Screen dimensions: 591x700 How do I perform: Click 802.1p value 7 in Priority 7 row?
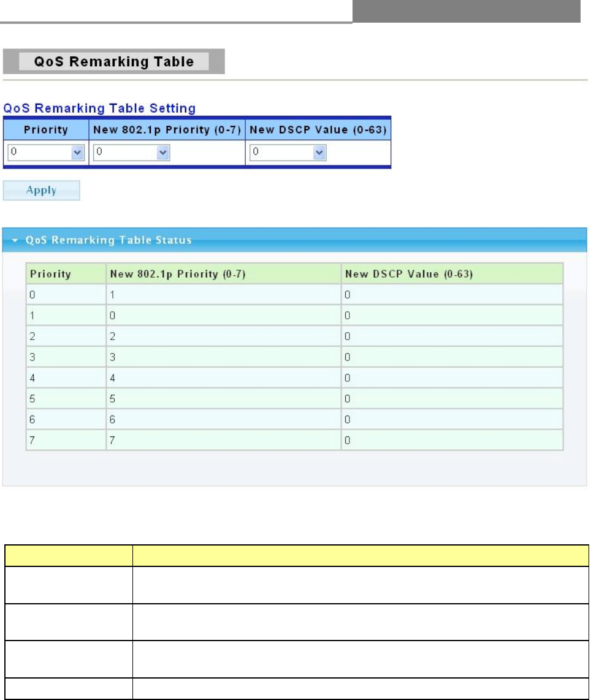pos(224,440)
